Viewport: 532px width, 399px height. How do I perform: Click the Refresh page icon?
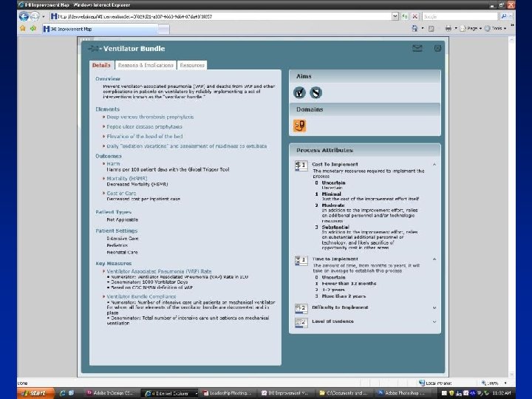pos(404,16)
